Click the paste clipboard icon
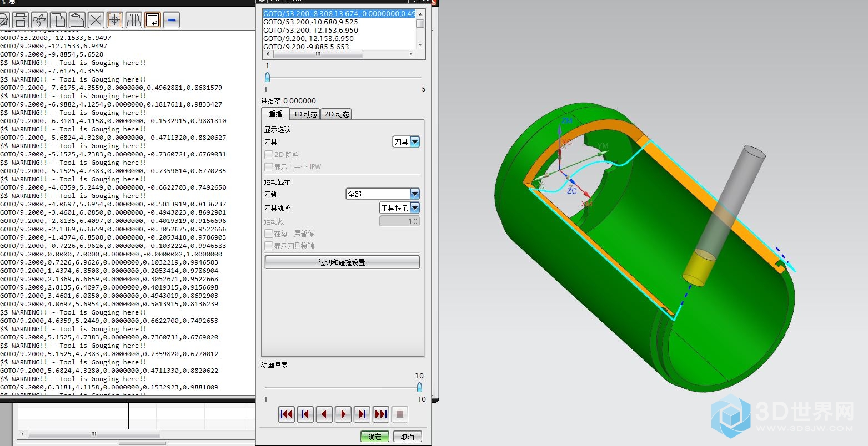The height and width of the screenshot is (446, 868). [x=77, y=21]
